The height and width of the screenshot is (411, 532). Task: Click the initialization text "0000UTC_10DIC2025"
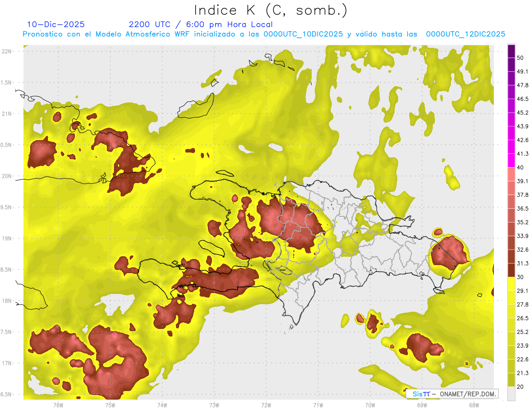click(x=303, y=34)
